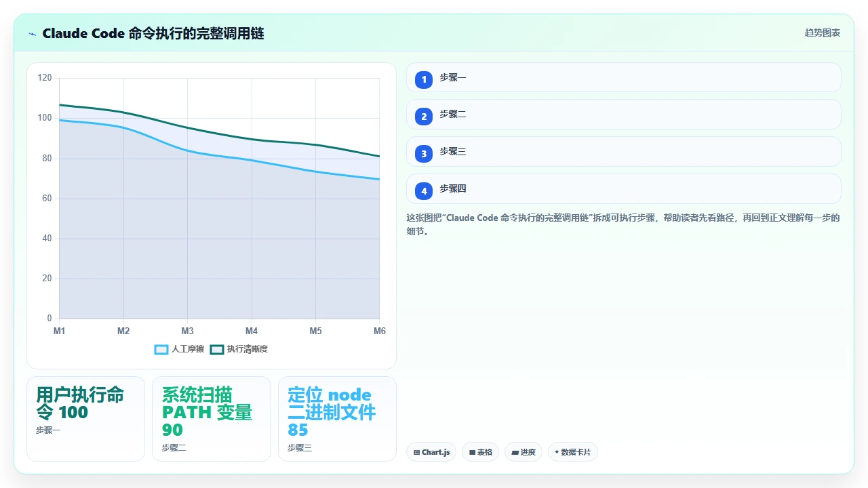This screenshot has height=488, width=868.
Task: Click 步骤一 caption under the first card
Action: tap(48, 430)
